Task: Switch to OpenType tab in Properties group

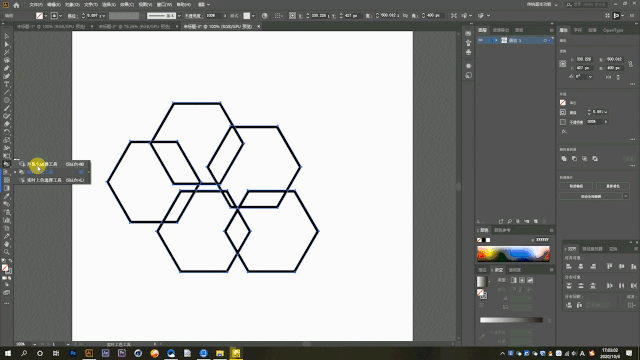Action: [613, 30]
